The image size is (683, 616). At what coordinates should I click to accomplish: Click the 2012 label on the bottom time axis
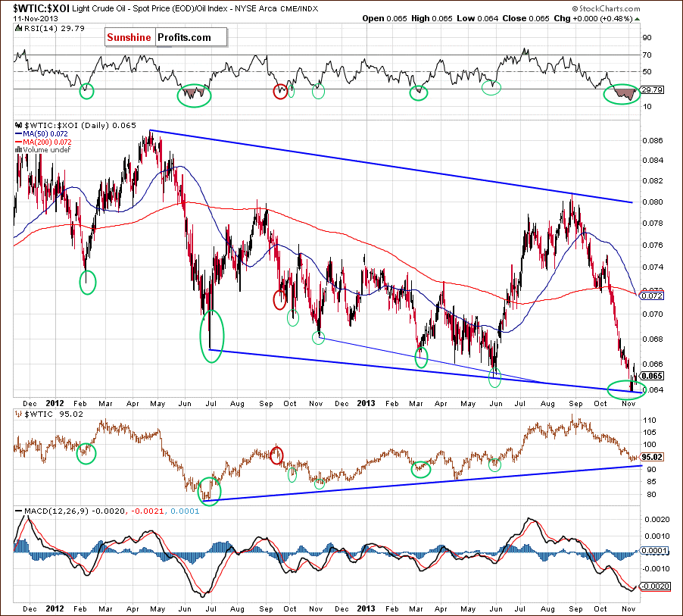(x=55, y=608)
